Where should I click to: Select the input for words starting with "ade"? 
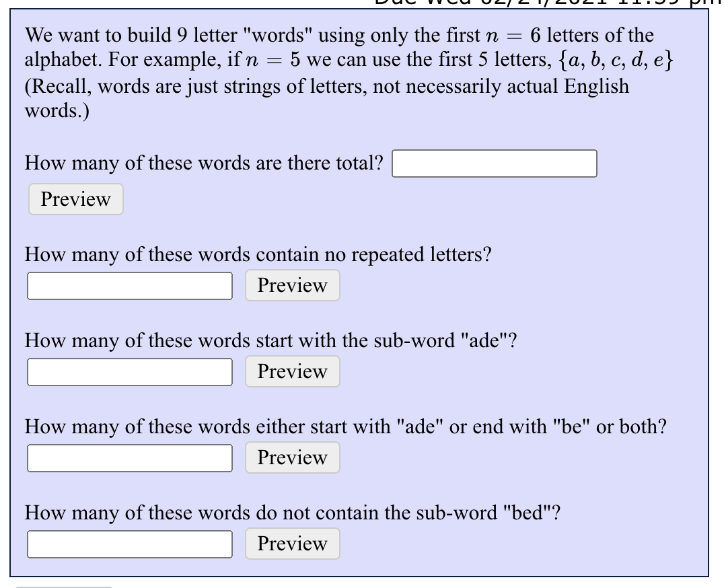point(130,372)
